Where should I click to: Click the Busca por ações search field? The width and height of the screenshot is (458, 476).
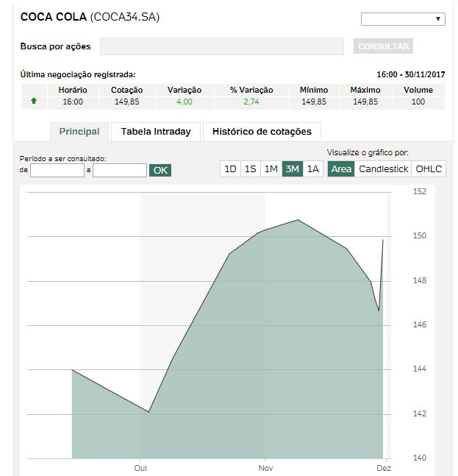pos(222,46)
